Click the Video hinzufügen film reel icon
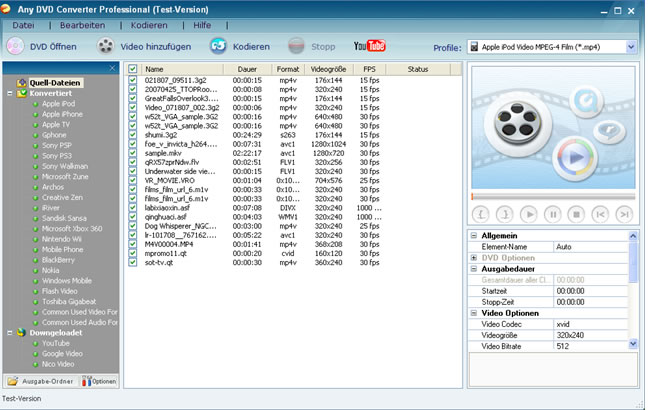 [x=106, y=46]
